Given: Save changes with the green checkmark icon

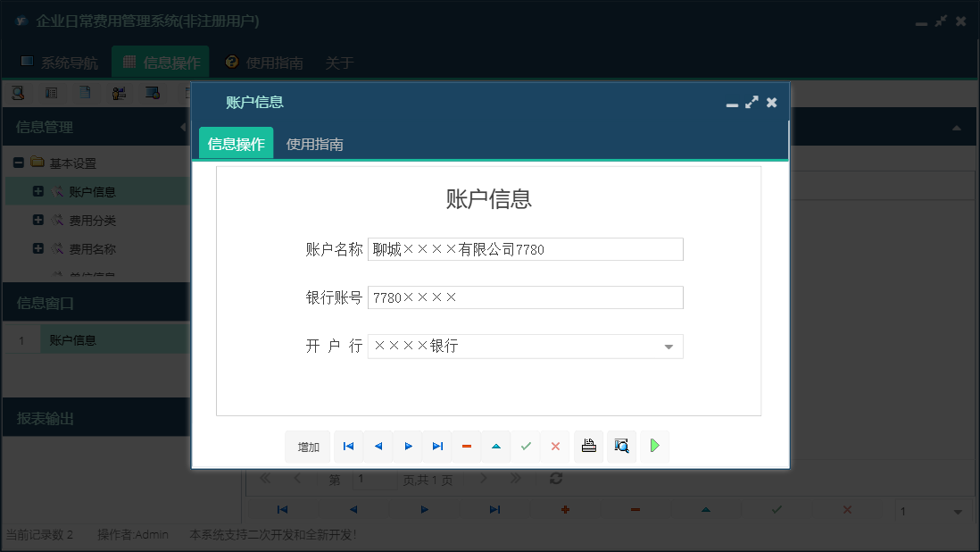Looking at the screenshot, I should click(x=526, y=446).
